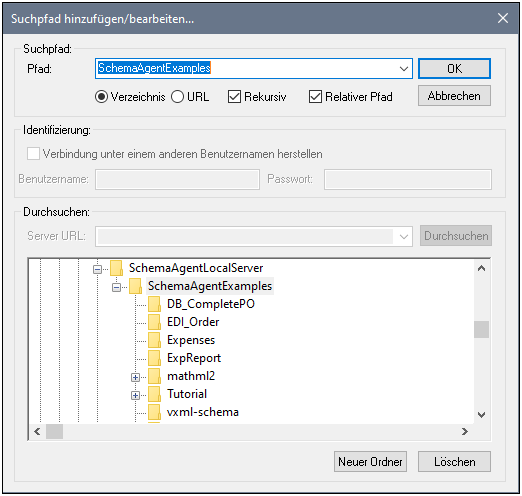Click the DB_CompletePO folder icon
The height and width of the screenshot is (496, 522).
tap(155, 304)
